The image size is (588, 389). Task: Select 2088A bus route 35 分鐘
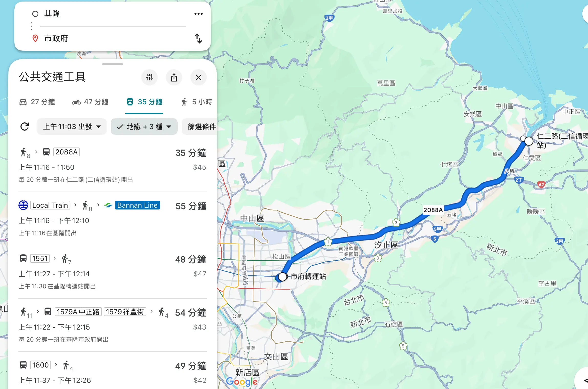113,165
